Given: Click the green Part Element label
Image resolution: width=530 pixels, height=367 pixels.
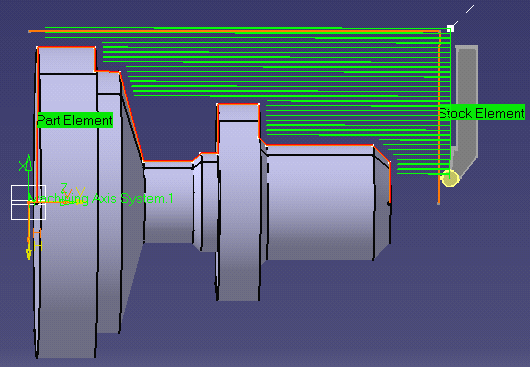Looking at the screenshot, I should [x=75, y=120].
